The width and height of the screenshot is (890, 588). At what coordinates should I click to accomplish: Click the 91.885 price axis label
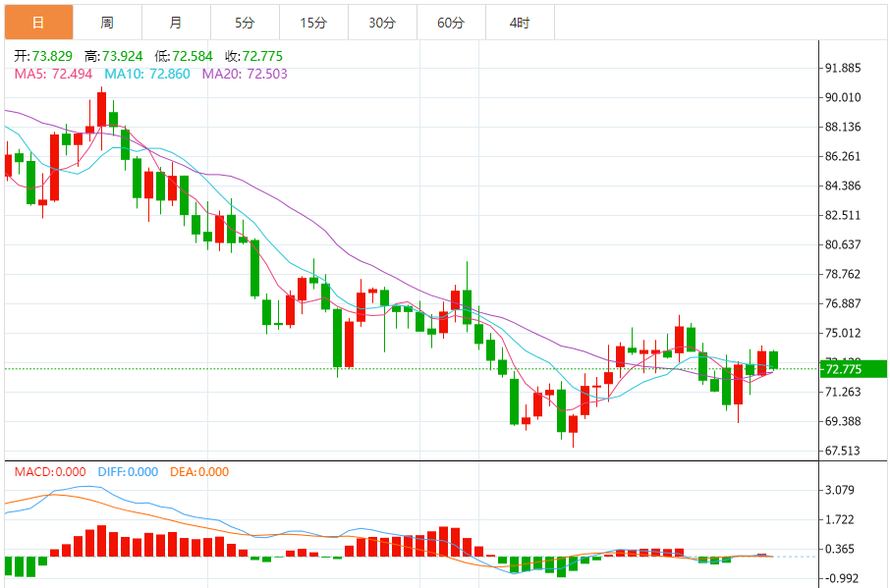tap(843, 68)
